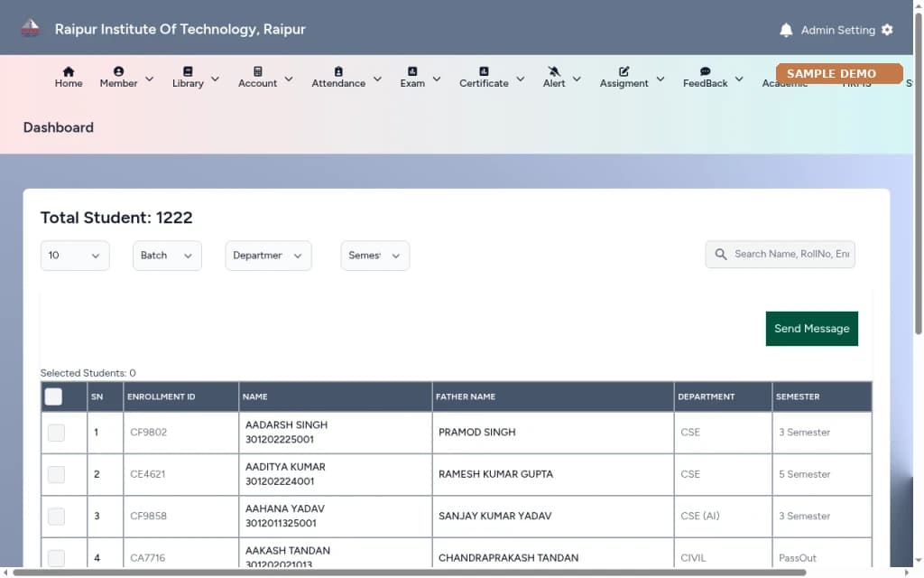
Task: Check the box for AAKASH TANDAN
Action: pos(56,558)
